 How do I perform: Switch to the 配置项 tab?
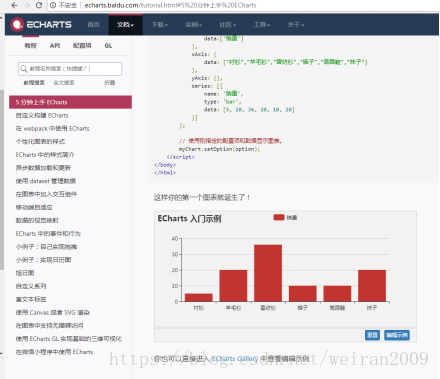[x=82, y=46]
